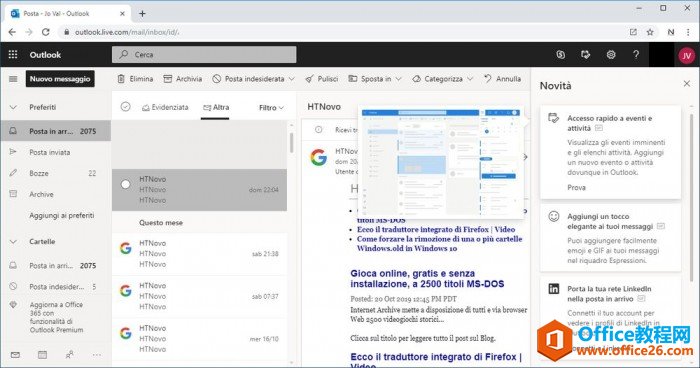Expand Posta indesiderata dropdown arrow

(x=292, y=79)
